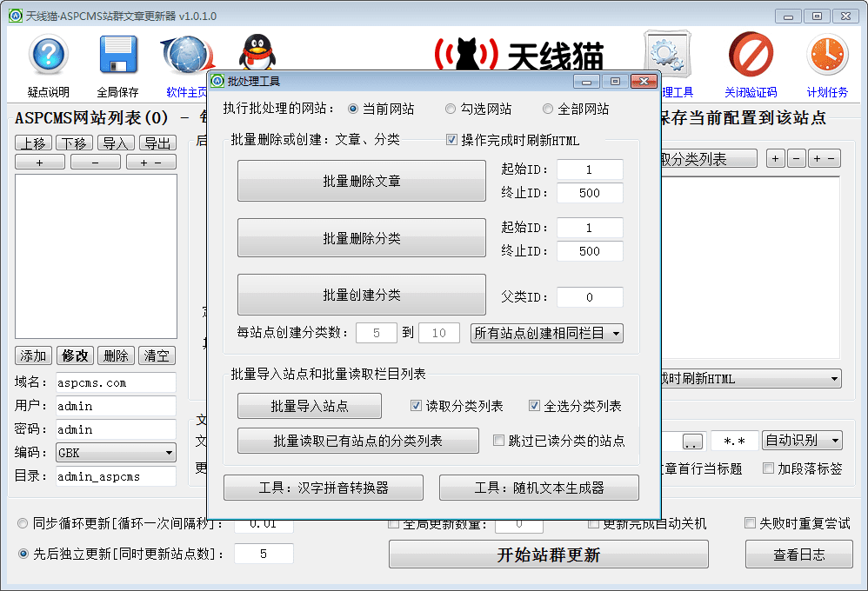This screenshot has width=868, height=591.
Task: Click 删除 site button
Action: (116, 355)
